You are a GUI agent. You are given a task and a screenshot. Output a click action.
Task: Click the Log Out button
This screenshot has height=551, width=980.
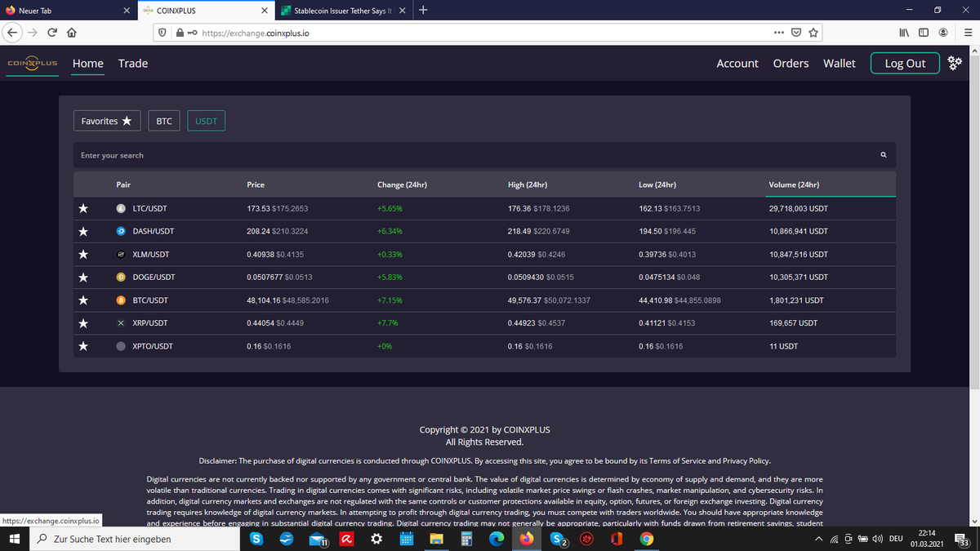click(905, 63)
